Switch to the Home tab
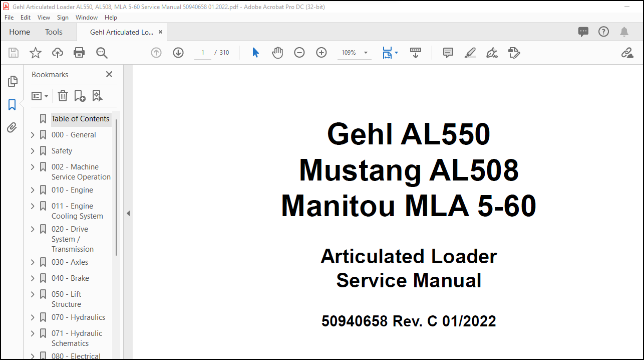This screenshot has height=360, width=644. [x=20, y=32]
